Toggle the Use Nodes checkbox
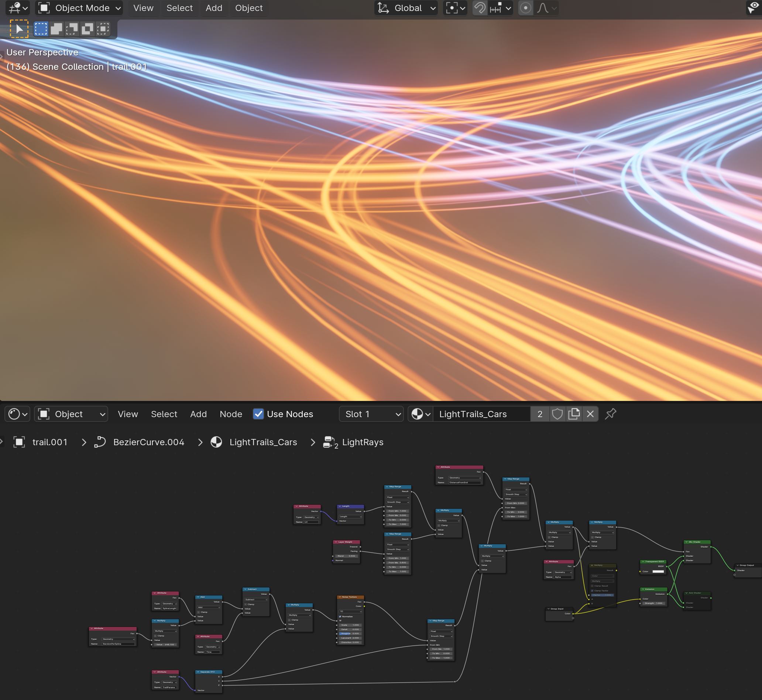Image resolution: width=762 pixels, height=700 pixels. point(258,414)
